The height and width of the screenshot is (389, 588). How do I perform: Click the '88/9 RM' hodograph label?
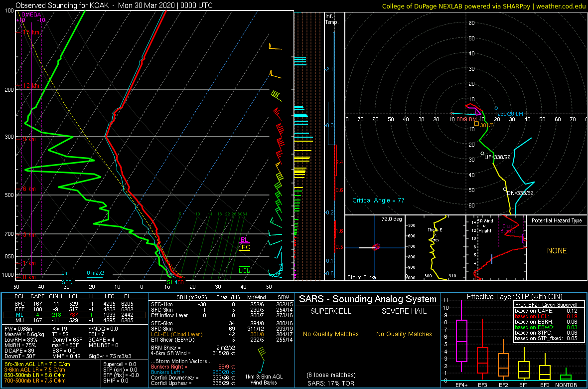coord(466,119)
